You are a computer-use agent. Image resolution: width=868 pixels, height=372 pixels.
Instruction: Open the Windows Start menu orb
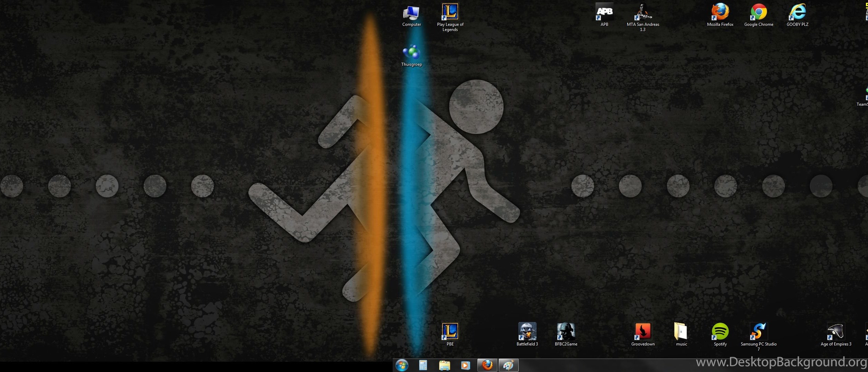click(x=402, y=365)
